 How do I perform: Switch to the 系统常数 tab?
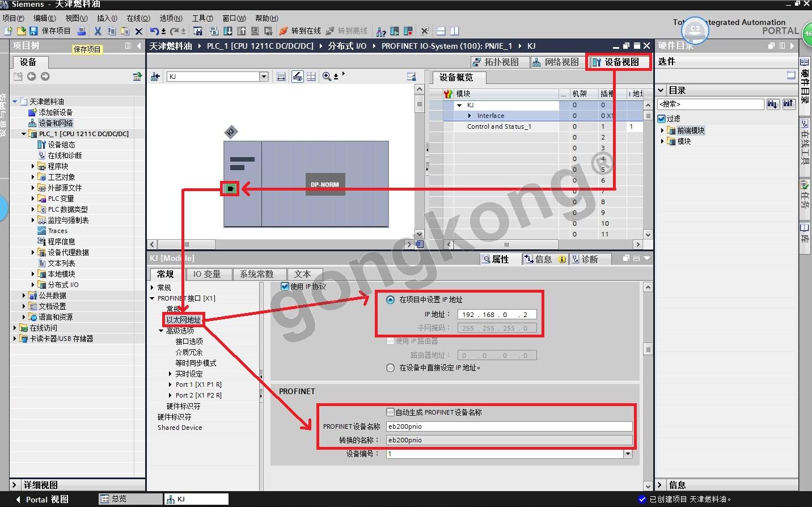(256, 274)
